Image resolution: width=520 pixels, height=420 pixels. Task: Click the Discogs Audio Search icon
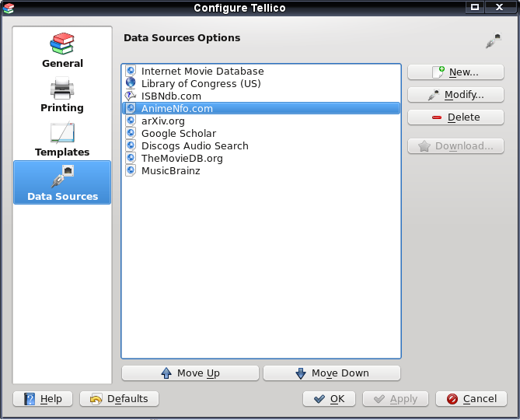(x=131, y=145)
